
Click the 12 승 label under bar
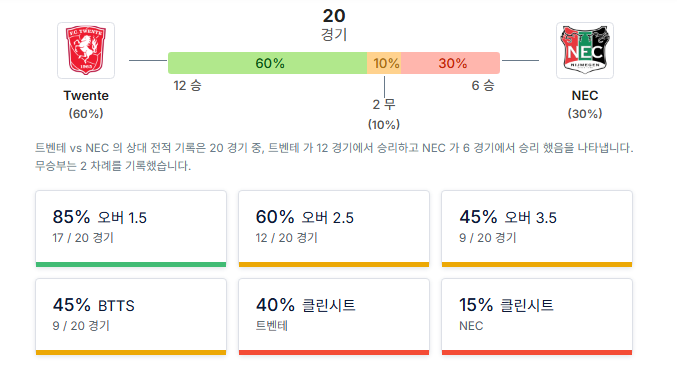187,86
